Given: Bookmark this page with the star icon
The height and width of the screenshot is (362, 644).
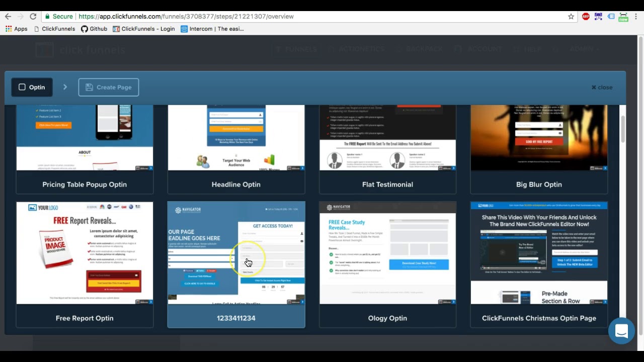Looking at the screenshot, I should coord(571,17).
